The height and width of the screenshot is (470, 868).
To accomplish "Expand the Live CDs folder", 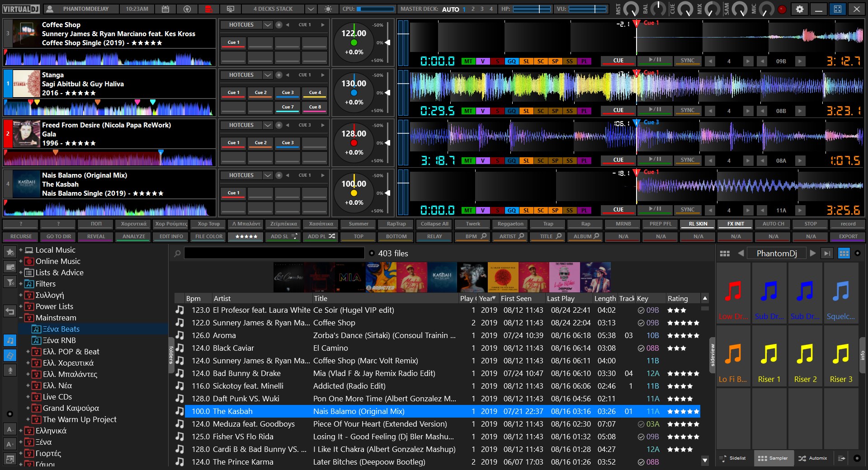I will point(28,397).
